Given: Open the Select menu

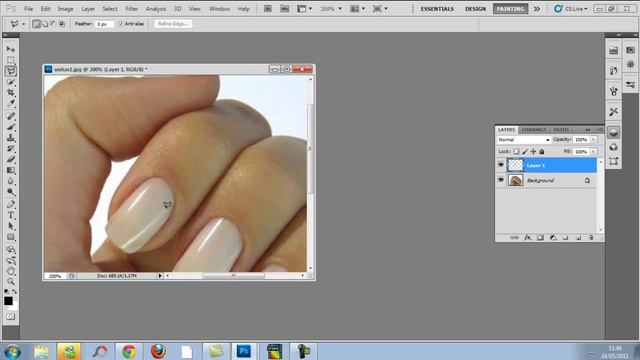Looking at the screenshot, I should [x=109, y=9].
